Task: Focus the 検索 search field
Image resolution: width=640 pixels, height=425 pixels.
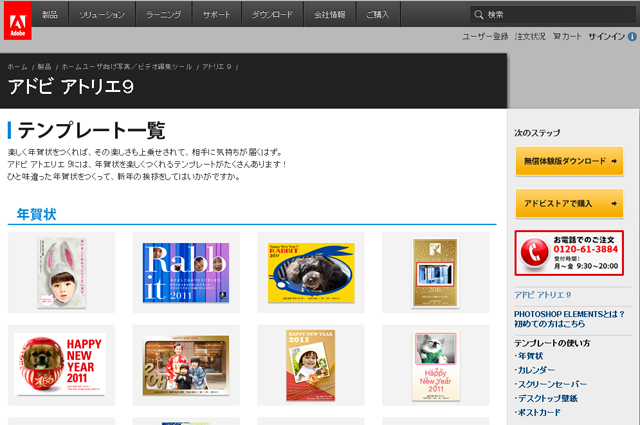Action: [553, 15]
